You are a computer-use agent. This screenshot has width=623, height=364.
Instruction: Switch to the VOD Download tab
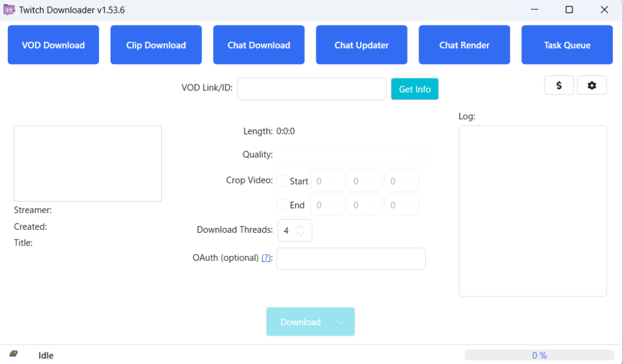[x=53, y=45]
